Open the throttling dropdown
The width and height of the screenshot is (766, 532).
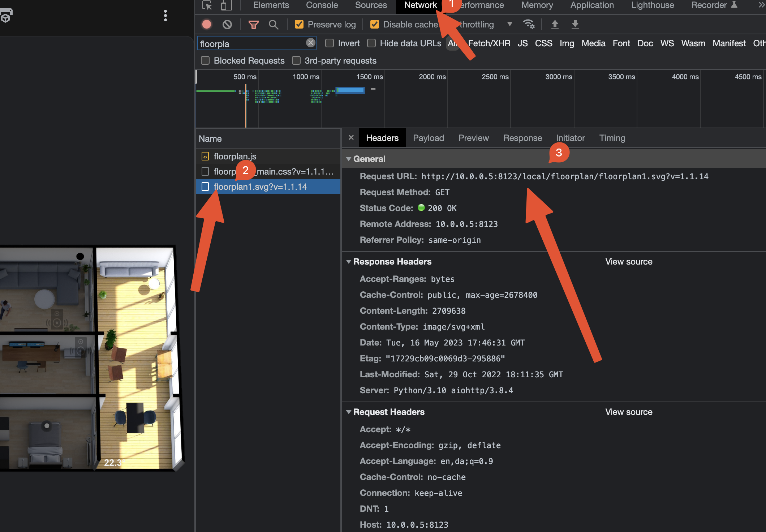pyautogui.click(x=509, y=24)
